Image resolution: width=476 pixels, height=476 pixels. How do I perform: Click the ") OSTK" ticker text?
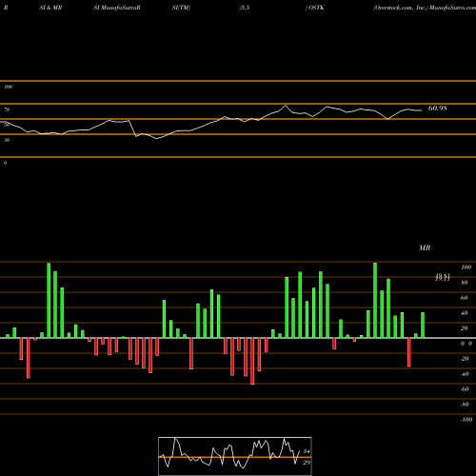click(315, 8)
